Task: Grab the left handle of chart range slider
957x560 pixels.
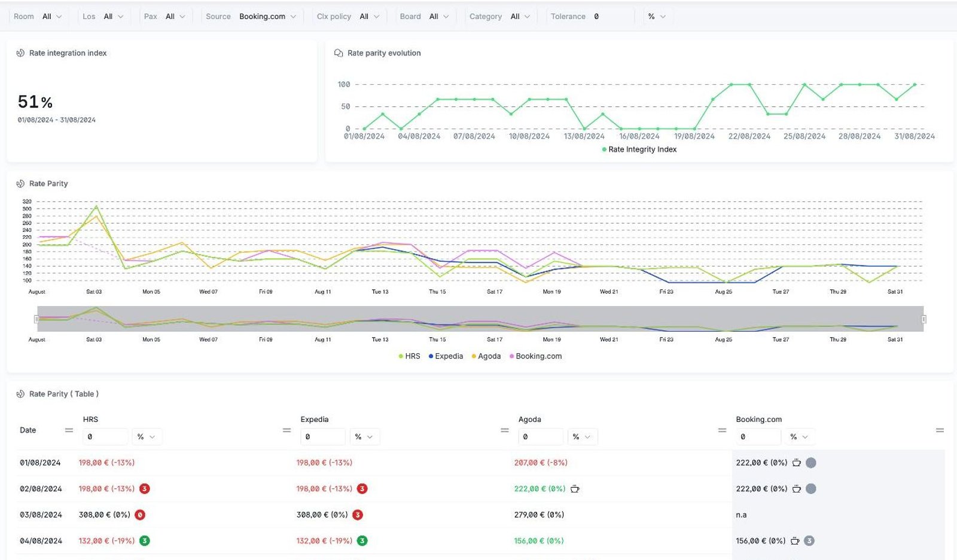Action: point(36,319)
